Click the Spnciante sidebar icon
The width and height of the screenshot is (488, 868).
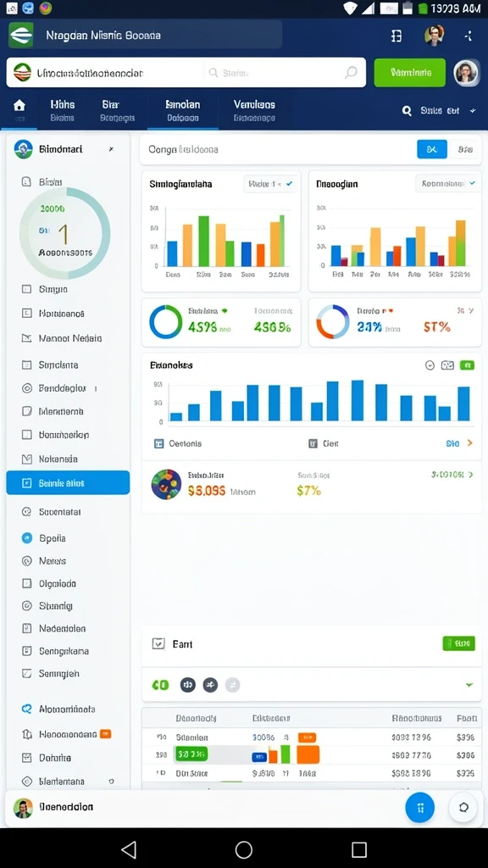click(26, 364)
